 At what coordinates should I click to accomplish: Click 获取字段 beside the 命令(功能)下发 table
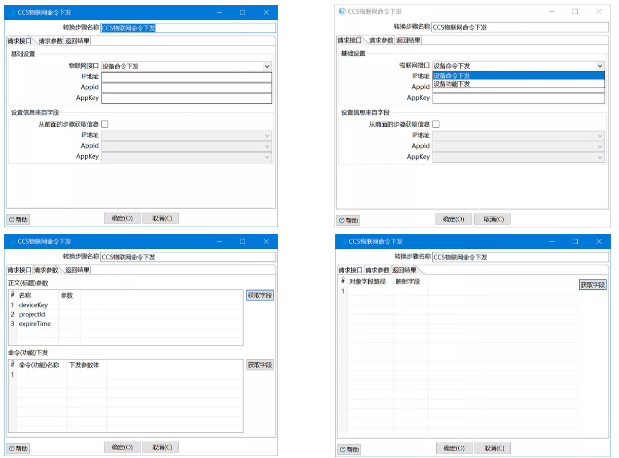pos(259,365)
